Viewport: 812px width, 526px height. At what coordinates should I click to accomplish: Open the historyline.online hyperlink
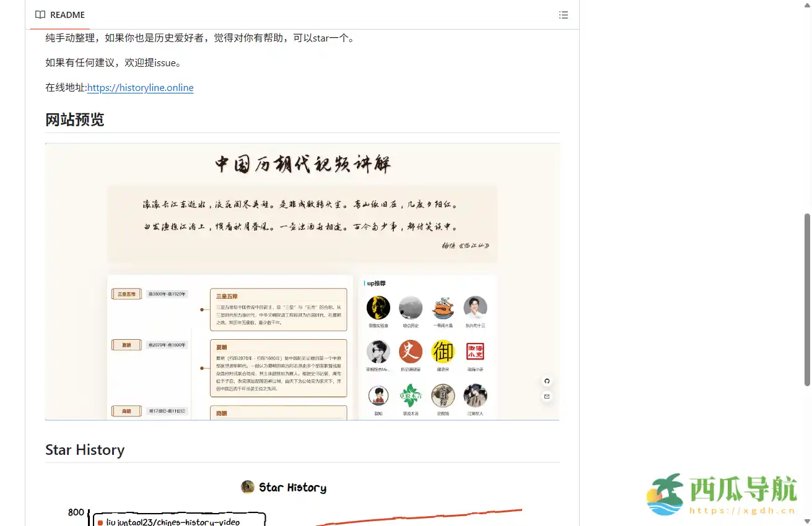pyautogui.click(x=140, y=87)
